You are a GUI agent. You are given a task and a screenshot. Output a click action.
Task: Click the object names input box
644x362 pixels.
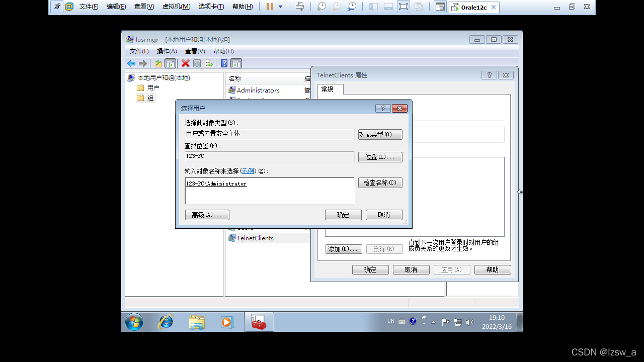(269, 191)
